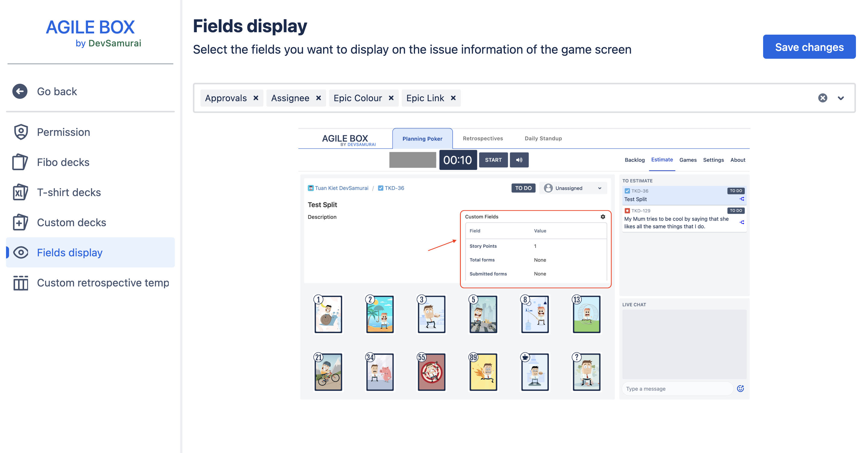
Task: Open Permission via its shield icon
Action: pyautogui.click(x=20, y=132)
